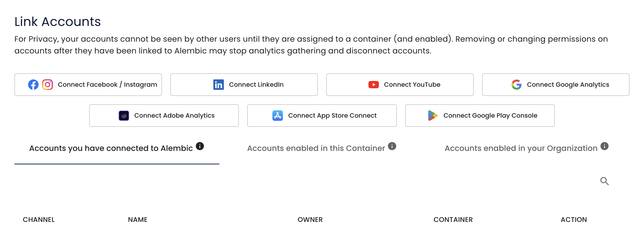This screenshot has width=644, height=240.
Task: Click the Facebook icon on the connect button
Action: click(33, 84)
